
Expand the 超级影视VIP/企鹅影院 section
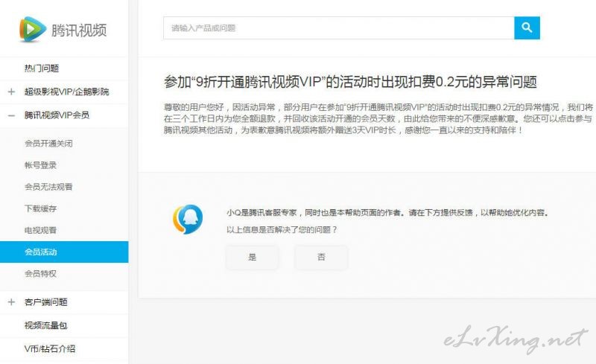click(x=11, y=92)
